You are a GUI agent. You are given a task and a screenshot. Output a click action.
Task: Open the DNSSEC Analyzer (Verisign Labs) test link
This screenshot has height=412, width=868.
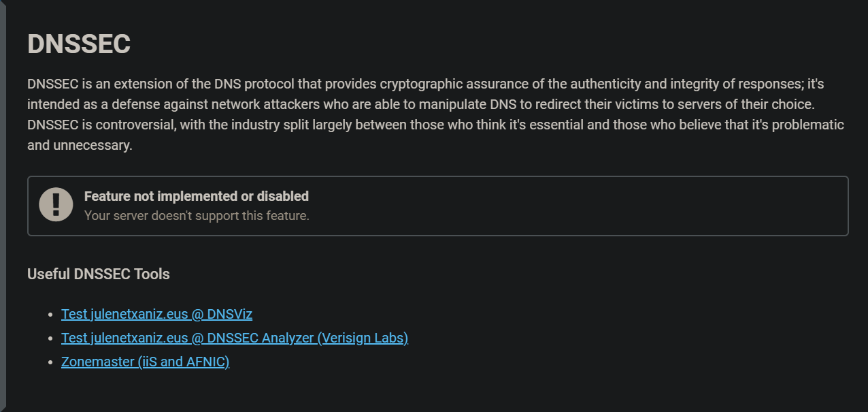point(234,338)
